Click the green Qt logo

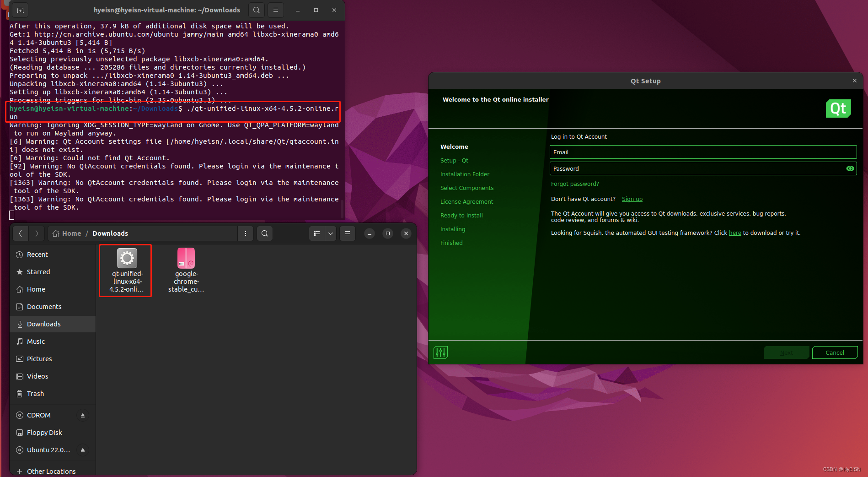pos(838,108)
